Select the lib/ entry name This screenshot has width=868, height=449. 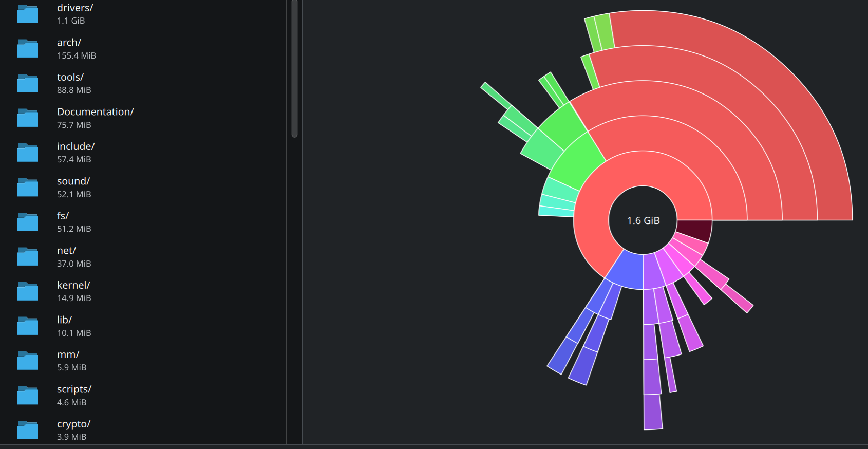point(64,320)
